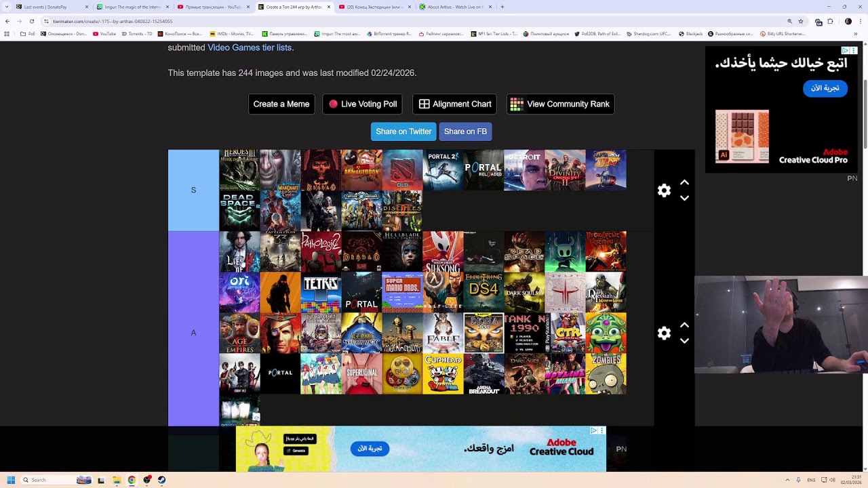Select the Superliminal tile
Image resolution: width=868 pixels, height=488 pixels.
tap(361, 373)
